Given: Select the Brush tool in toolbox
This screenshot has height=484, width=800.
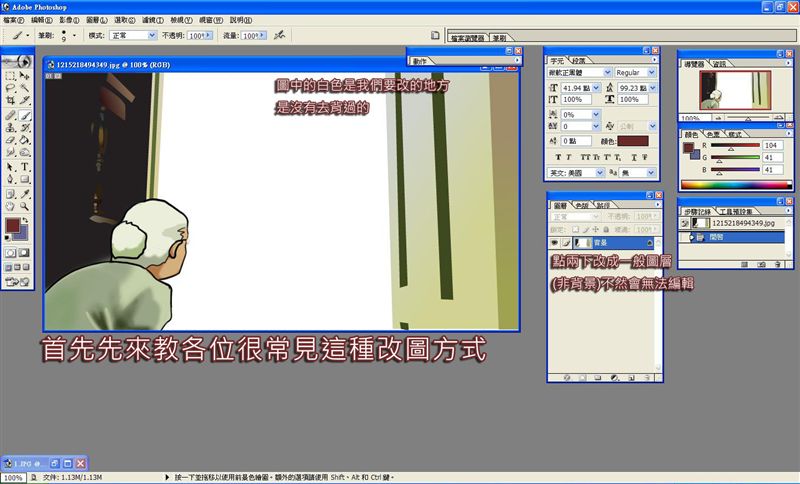Looking at the screenshot, I should (x=24, y=115).
